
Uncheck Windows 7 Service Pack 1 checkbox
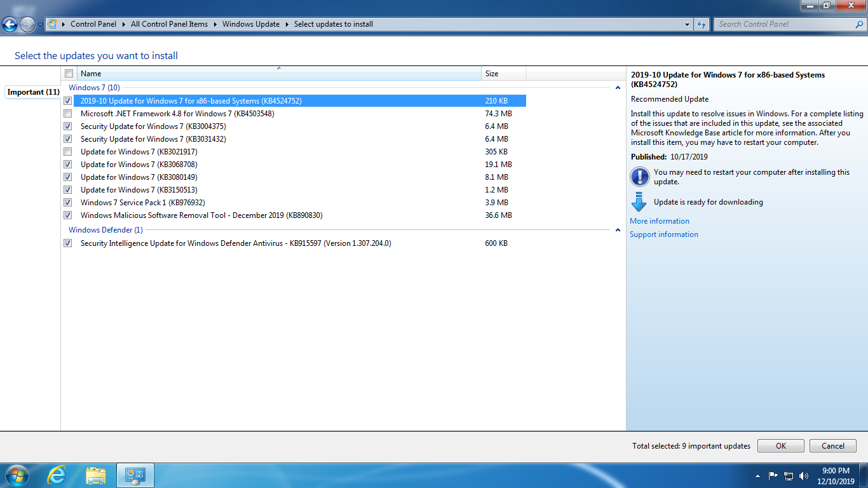pyautogui.click(x=68, y=203)
